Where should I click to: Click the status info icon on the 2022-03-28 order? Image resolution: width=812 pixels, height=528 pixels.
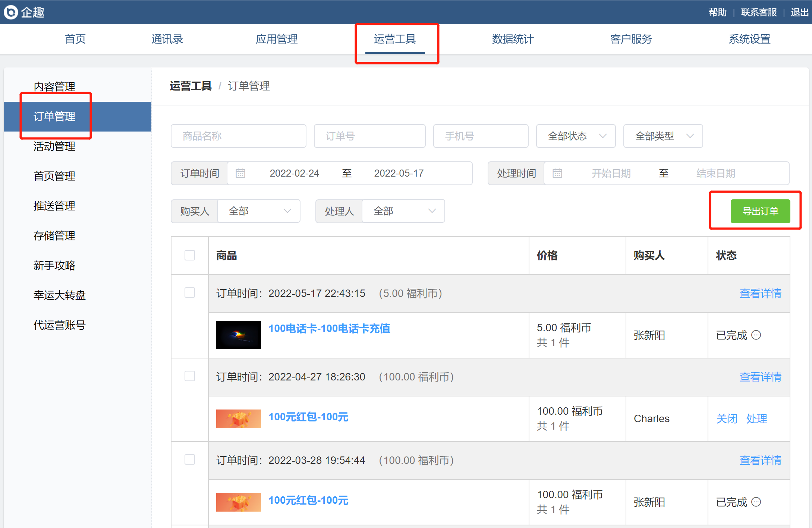(756, 502)
